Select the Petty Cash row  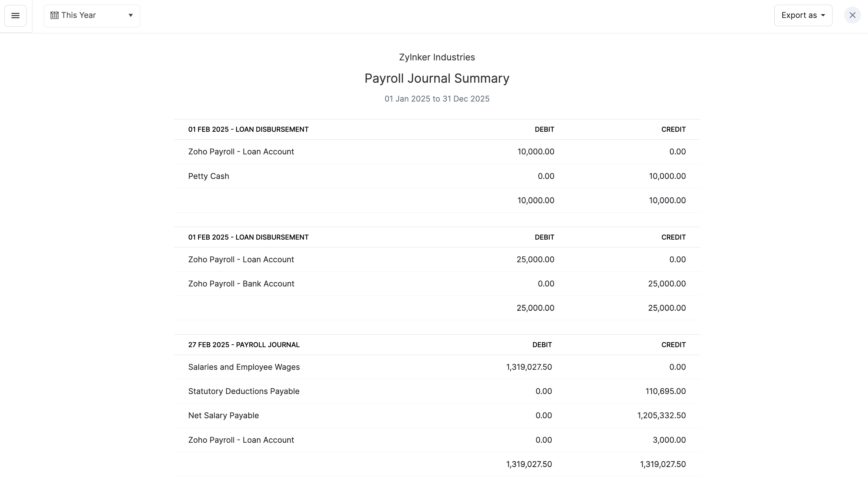point(209,176)
